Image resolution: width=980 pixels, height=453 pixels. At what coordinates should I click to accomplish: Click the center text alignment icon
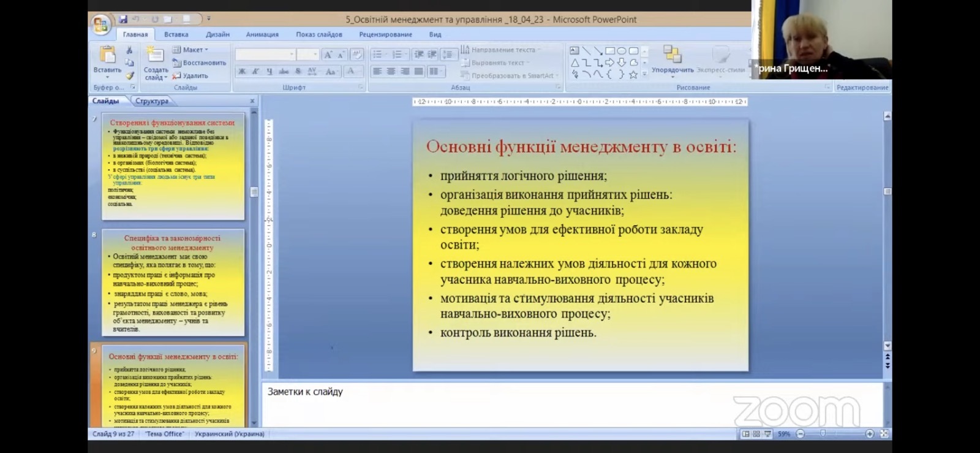(x=391, y=72)
